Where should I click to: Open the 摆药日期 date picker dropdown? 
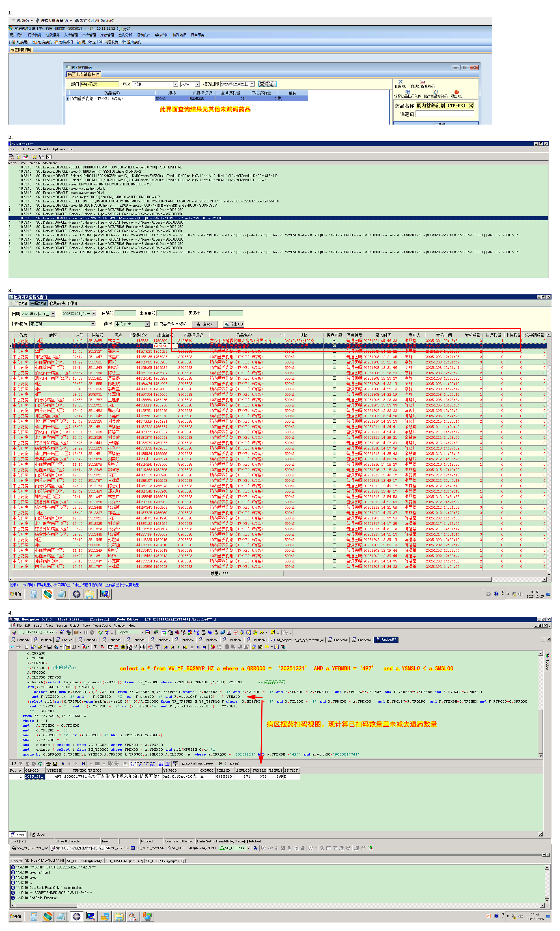coord(252,84)
